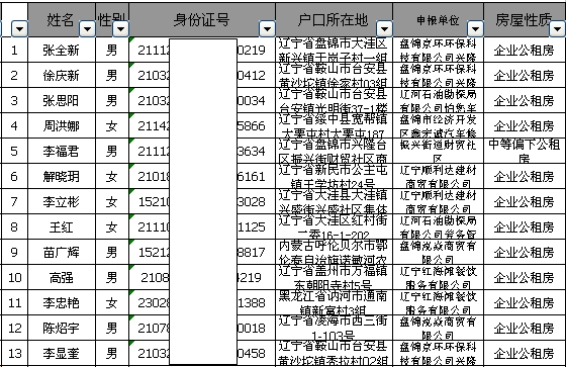The width and height of the screenshot is (566, 367).
Task: Select gender cell for 解晓玥
Action: point(112,176)
